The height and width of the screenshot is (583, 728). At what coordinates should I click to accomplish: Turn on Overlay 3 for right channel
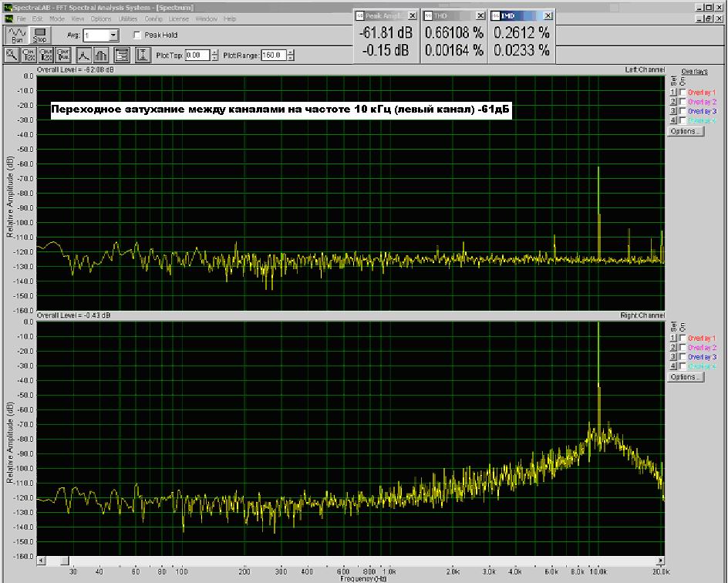tap(682, 357)
